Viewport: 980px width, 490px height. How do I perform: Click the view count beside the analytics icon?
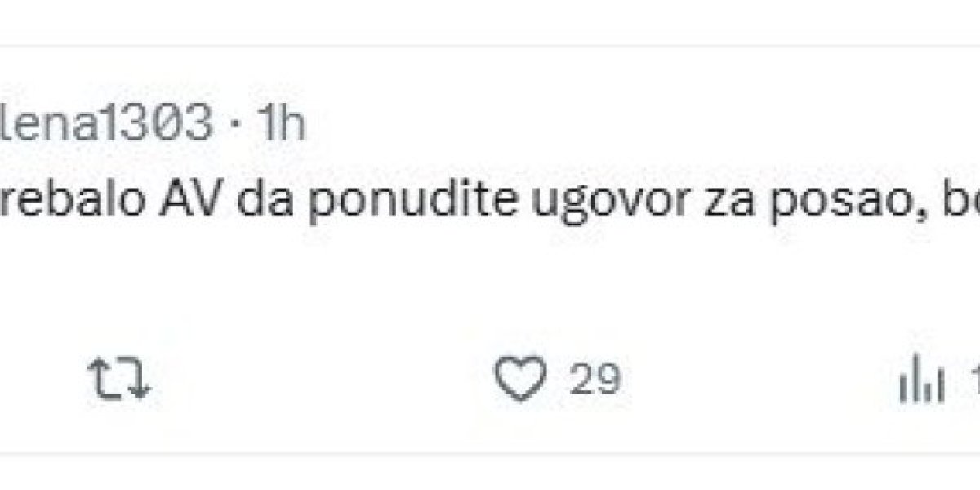(973, 381)
